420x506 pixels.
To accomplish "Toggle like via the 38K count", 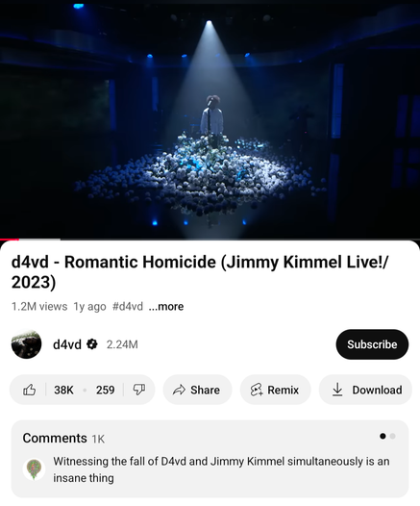I will pos(63,390).
